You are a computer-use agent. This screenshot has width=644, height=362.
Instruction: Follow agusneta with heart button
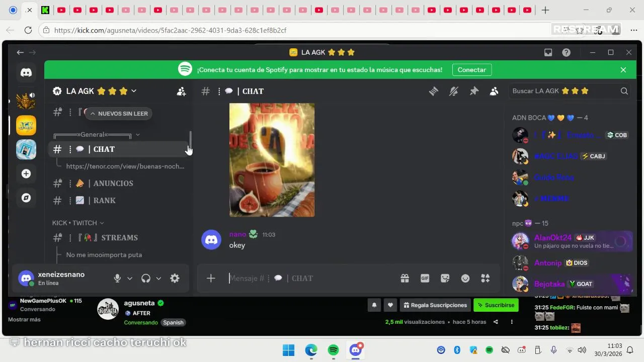point(390,305)
